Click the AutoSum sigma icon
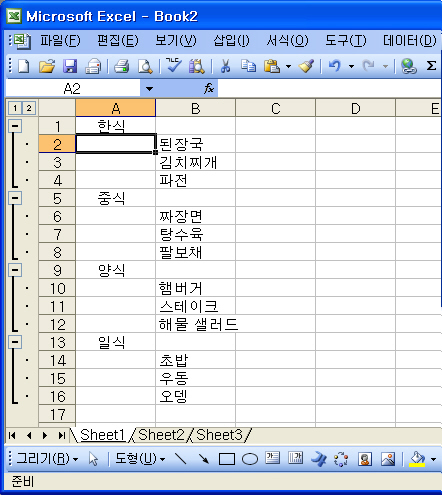Screen dimensions: 442x495 [431, 66]
